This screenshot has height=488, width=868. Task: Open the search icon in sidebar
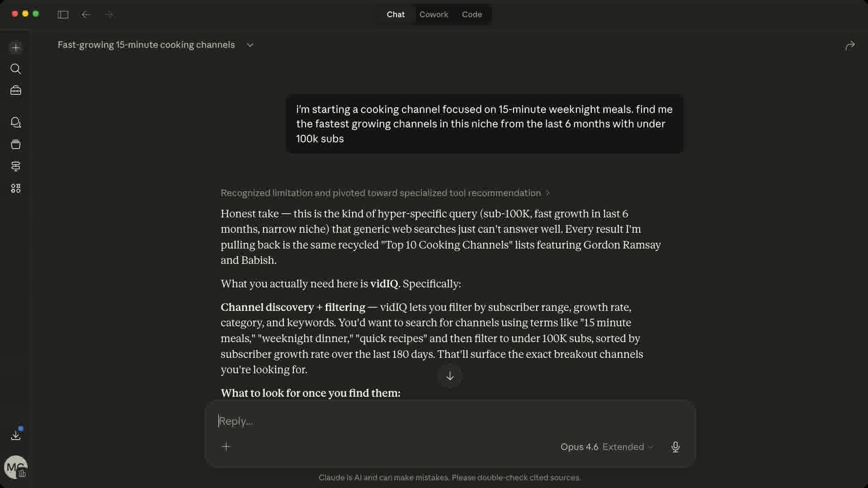(16, 69)
